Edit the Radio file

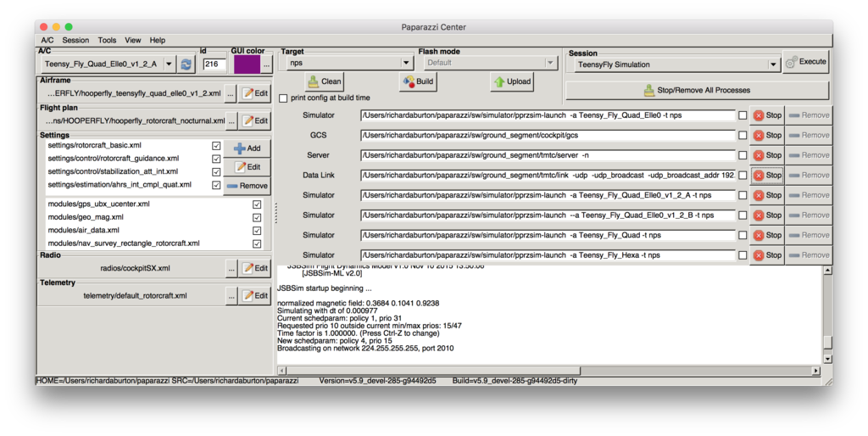click(x=255, y=267)
